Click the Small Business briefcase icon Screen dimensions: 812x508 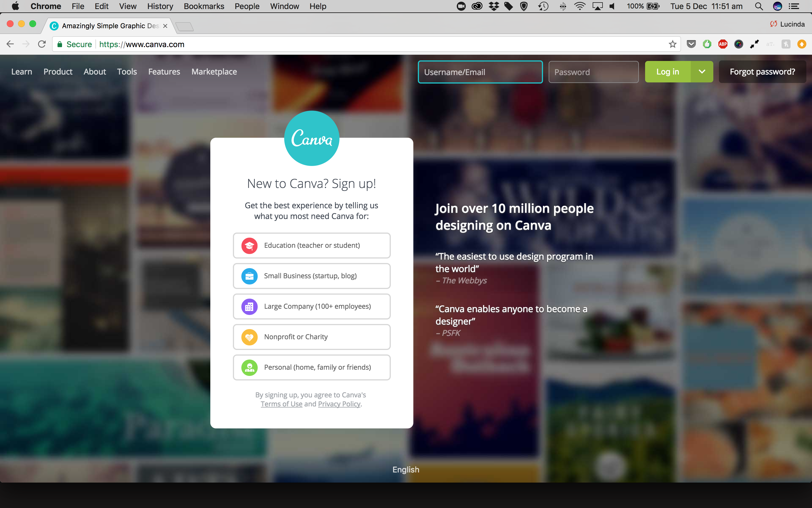pos(249,276)
